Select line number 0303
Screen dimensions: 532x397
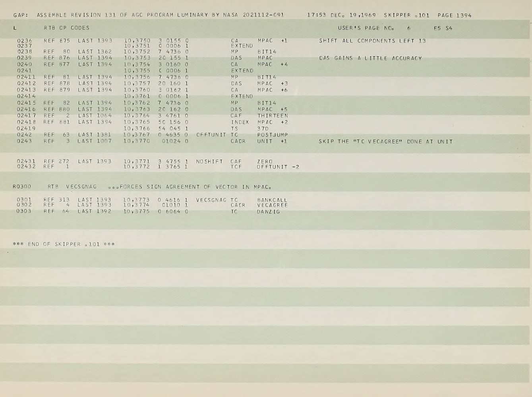pos(24,211)
